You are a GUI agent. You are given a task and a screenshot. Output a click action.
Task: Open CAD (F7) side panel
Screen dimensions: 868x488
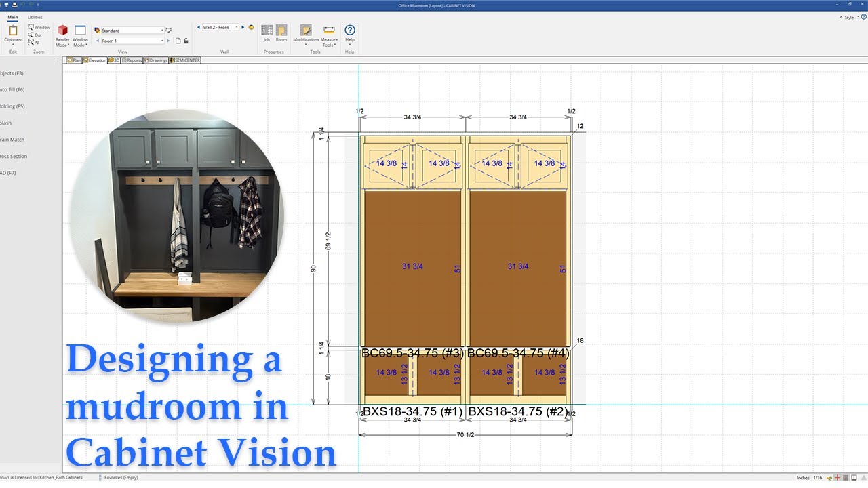[7, 173]
